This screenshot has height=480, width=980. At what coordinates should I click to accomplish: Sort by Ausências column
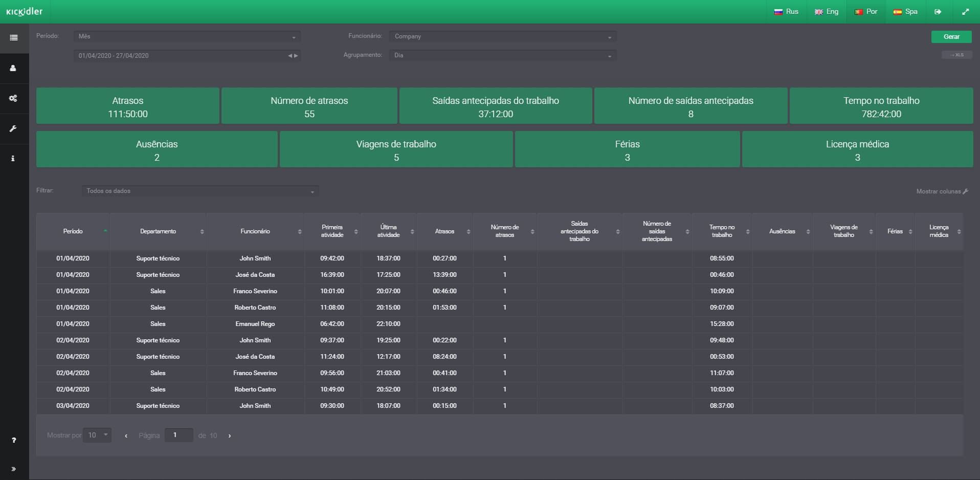783,231
